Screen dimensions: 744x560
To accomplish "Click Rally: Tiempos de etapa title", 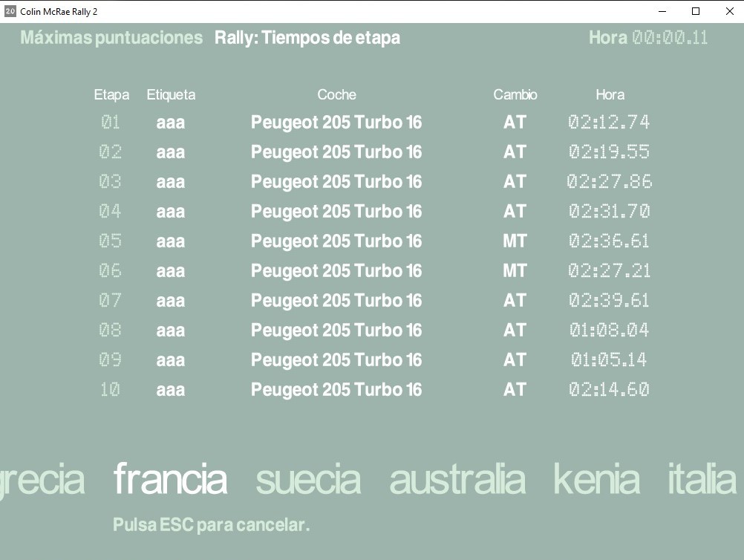I will coord(307,38).
